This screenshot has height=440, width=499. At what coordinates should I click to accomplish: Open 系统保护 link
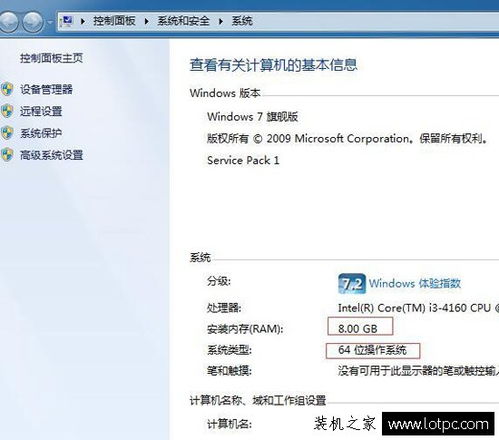[x=41, y=133]
